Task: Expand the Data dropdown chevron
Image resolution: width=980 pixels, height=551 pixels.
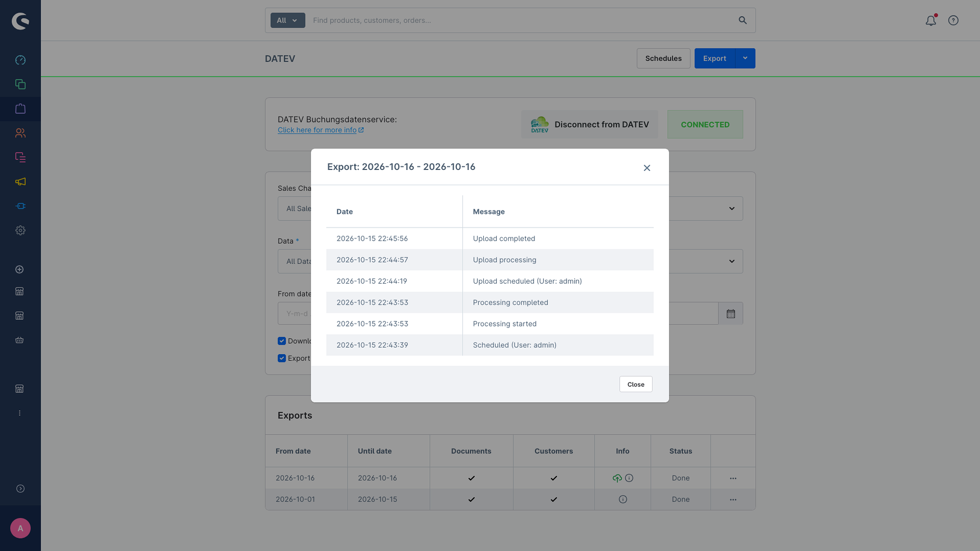Action: 732,261
